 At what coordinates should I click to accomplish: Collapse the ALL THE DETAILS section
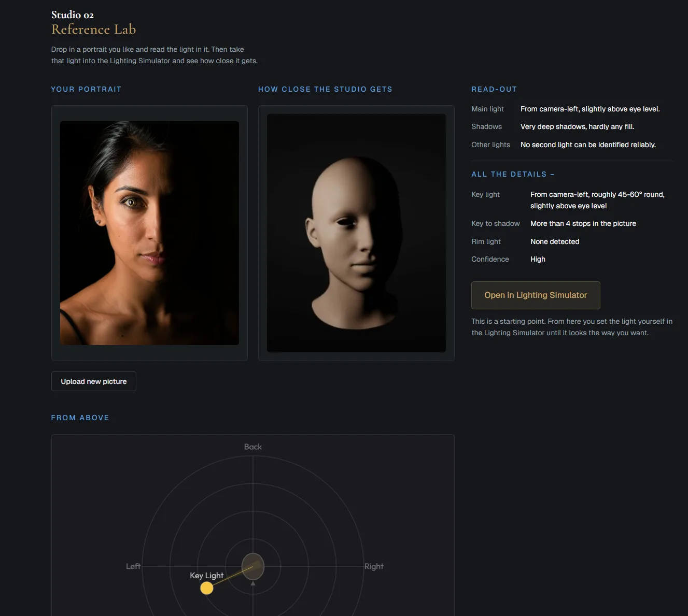(x=513, y=175)
